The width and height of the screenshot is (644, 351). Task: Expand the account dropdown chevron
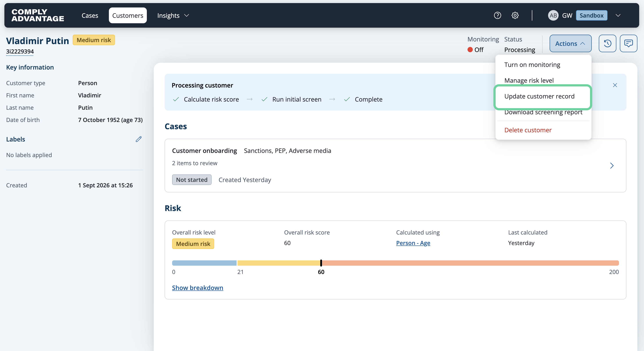(618, 16)
